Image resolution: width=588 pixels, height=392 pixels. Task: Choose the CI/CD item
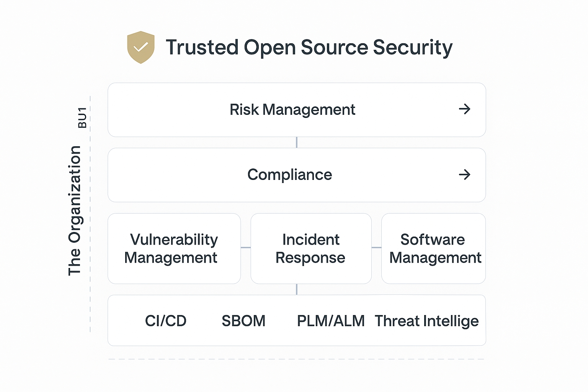click(166, 321)
